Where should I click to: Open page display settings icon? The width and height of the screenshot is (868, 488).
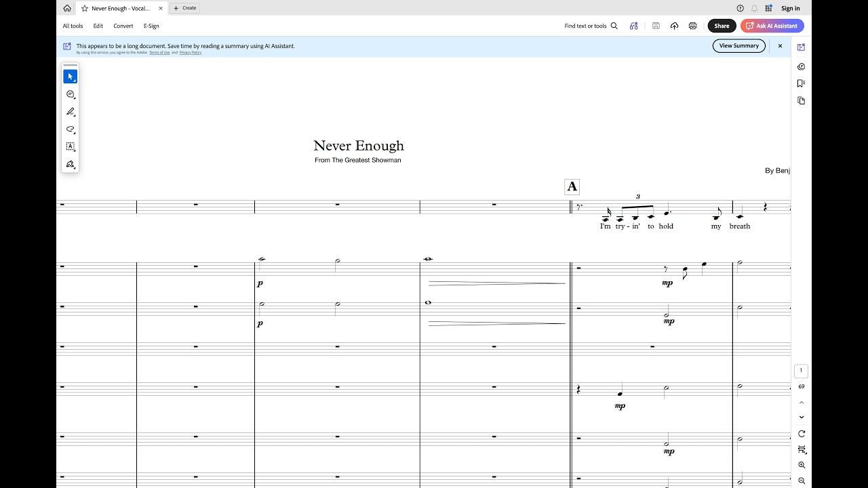(802, 449)
